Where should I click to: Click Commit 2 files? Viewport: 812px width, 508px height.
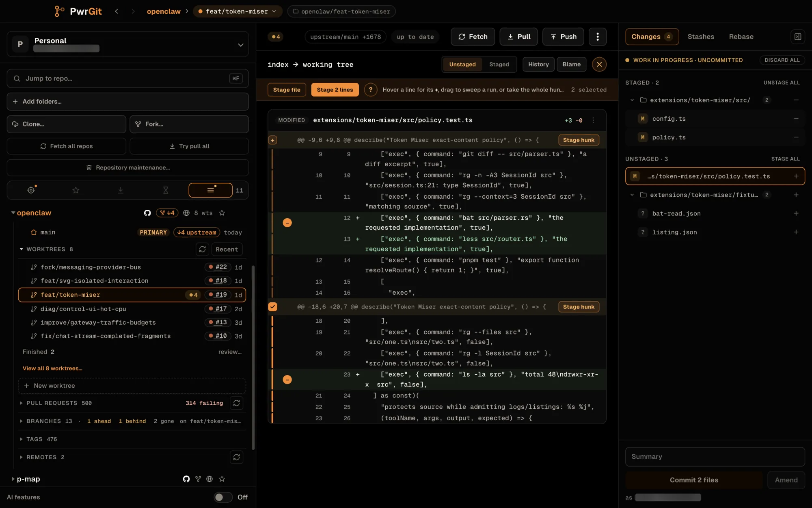694,480
